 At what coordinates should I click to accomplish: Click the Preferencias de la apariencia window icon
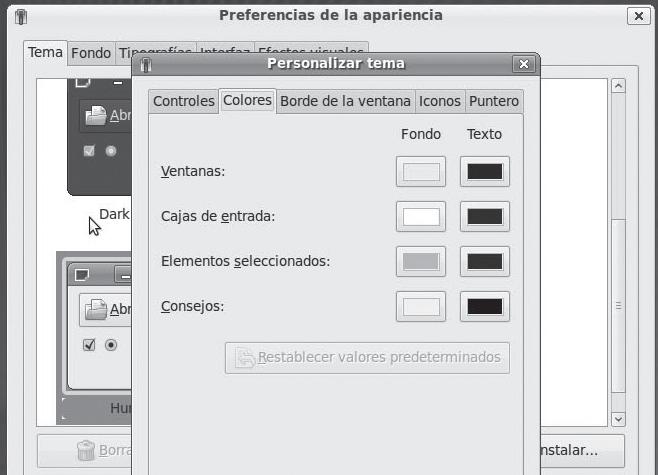click(x=21, y=17)
